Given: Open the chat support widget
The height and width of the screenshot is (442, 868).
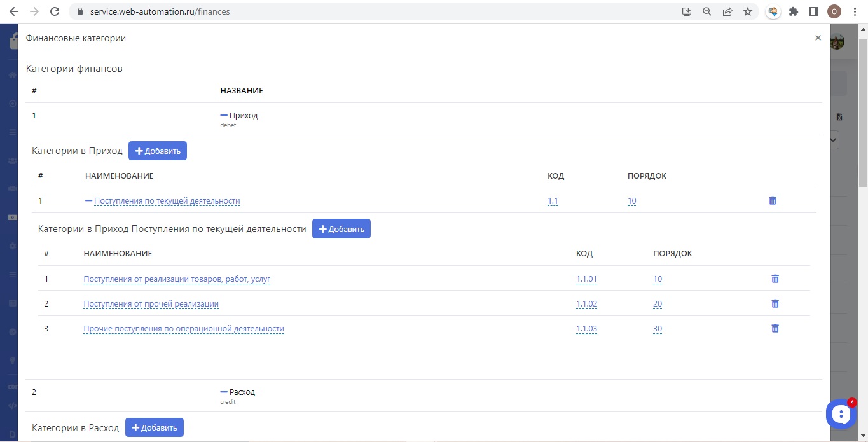Looking at the screenshot, I should coord(841,415).
